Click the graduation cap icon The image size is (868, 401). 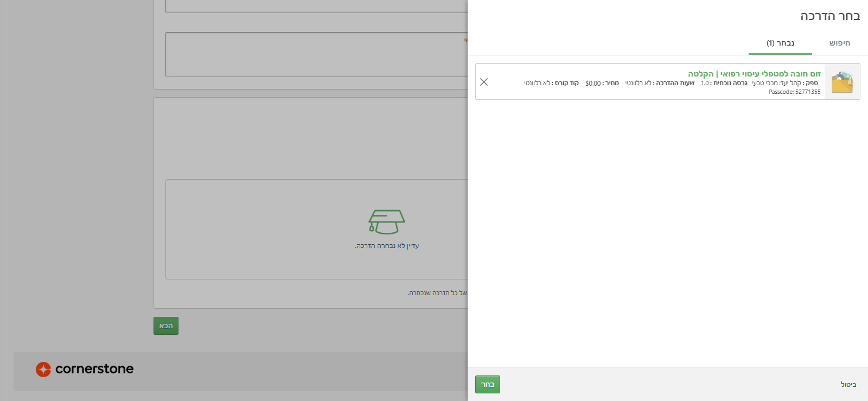click(x=386, y=222)
